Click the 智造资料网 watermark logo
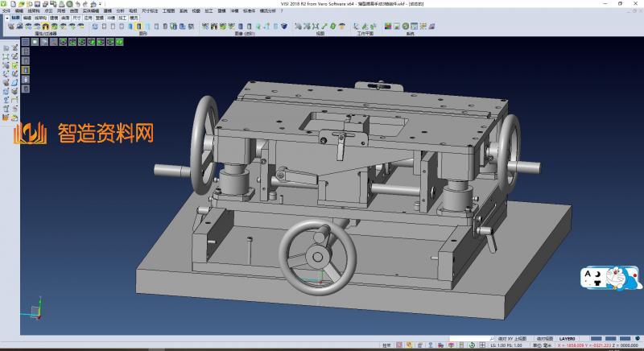Screen dimensions: 644x351 pos(85,134)
